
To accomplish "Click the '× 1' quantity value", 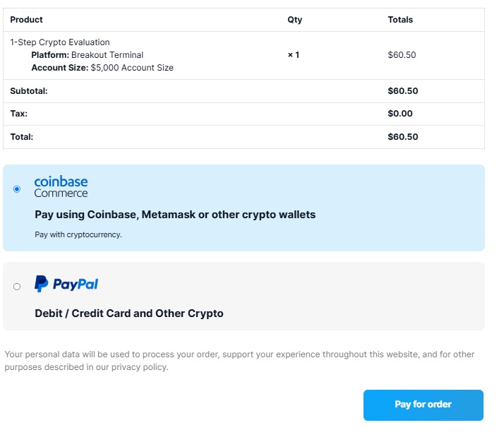I will pos(294,55).
